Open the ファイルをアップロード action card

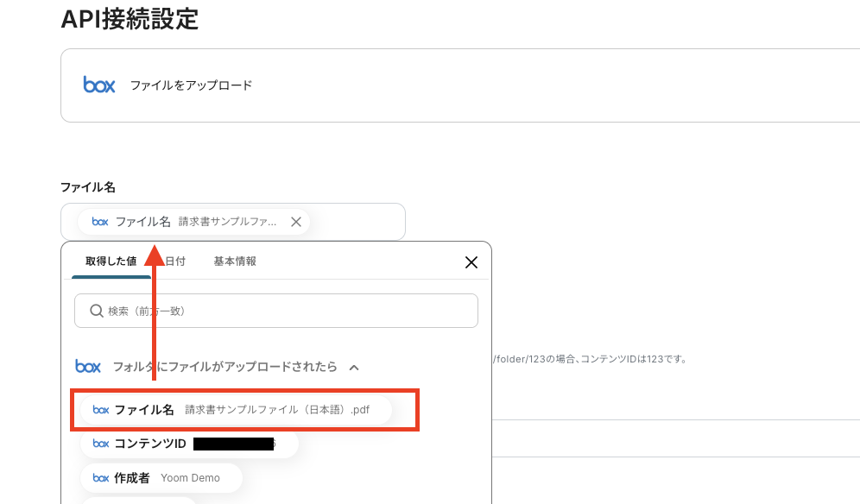point(432,85)
